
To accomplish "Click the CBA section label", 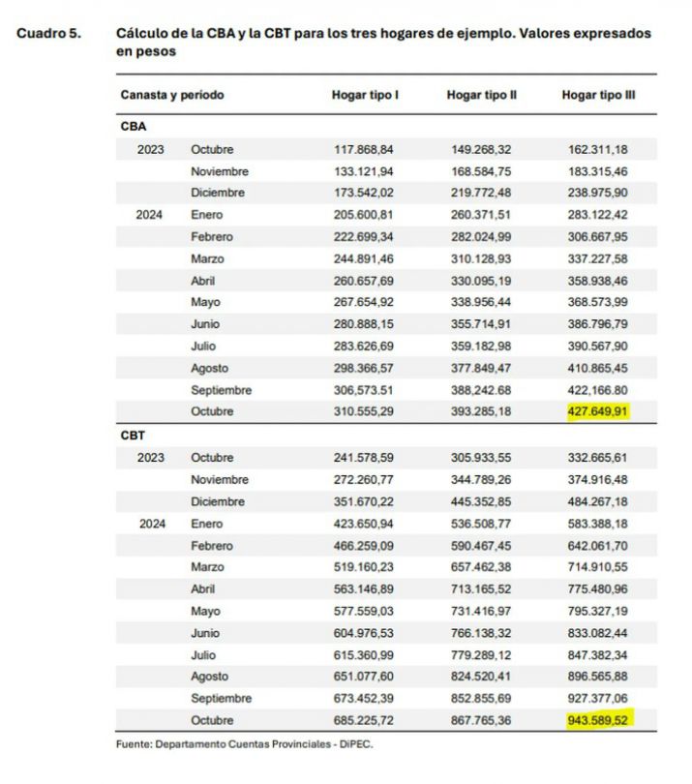I will pyautogui.click(x=134, y=127).
